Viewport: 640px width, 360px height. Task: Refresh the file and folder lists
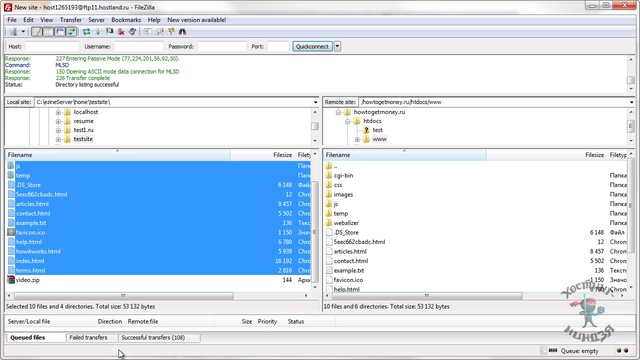point(87,31)
